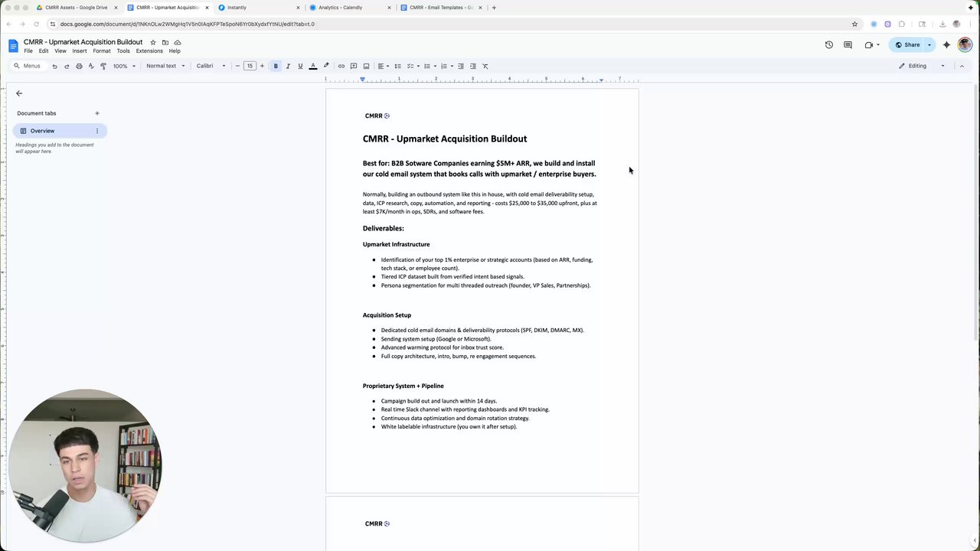This screenshot has height=551, width=980.
Task: Open line and paragraph spacing options
Action: click(x=397, y=66)
